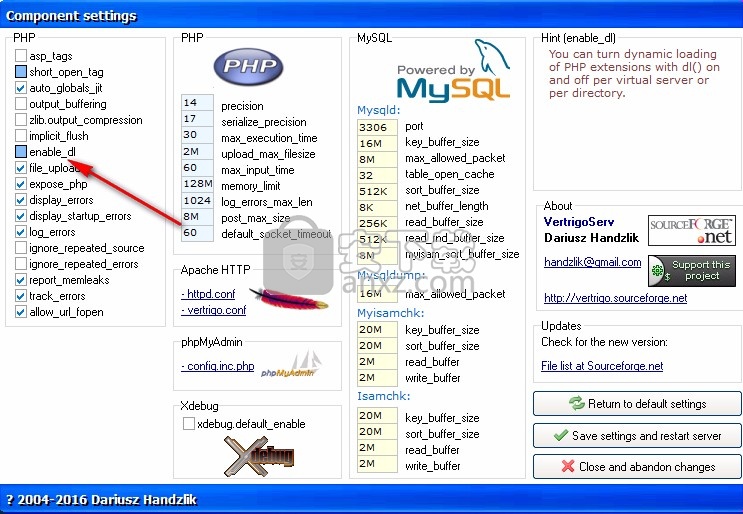The width and height of the screenshot is (743, 514).
Task: Toggle the short_open_tag checkbox
Action: coord(20,72)
